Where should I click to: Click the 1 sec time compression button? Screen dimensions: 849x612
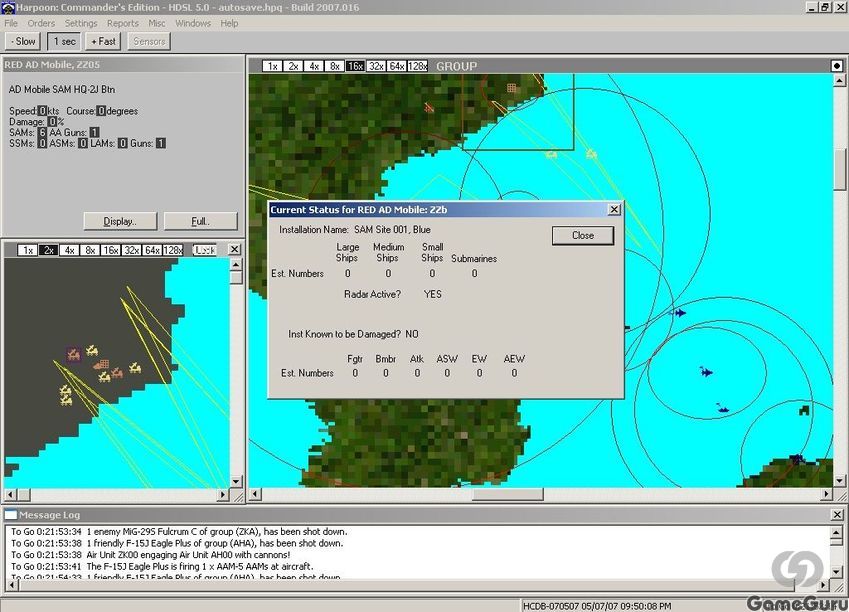(64, 41)
